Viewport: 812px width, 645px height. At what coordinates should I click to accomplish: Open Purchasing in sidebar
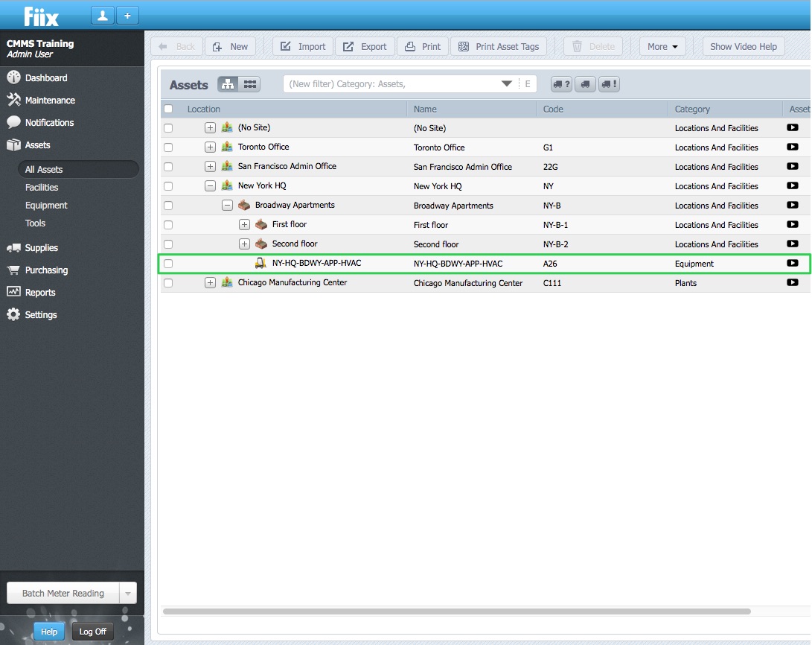pos(46,270)
